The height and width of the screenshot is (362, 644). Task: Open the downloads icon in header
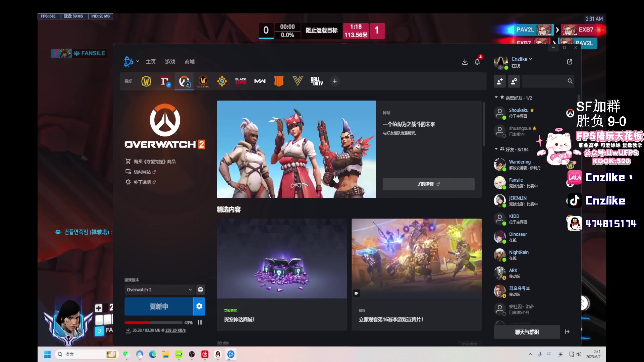point(465,62)
